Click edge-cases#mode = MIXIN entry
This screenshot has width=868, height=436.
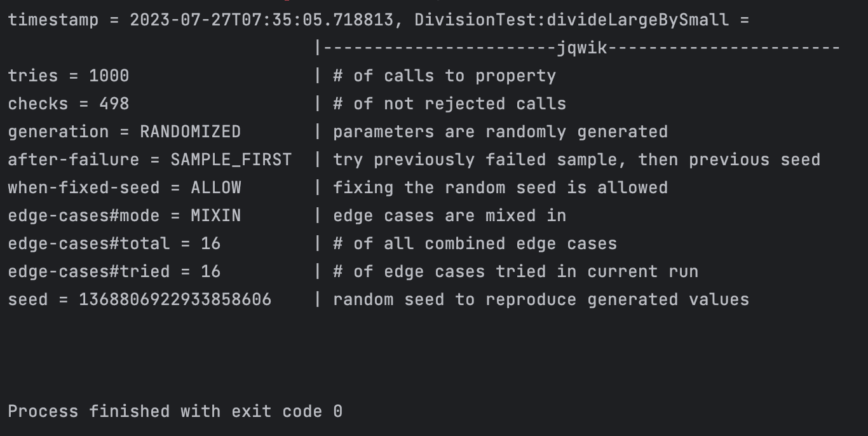point(125,215)
